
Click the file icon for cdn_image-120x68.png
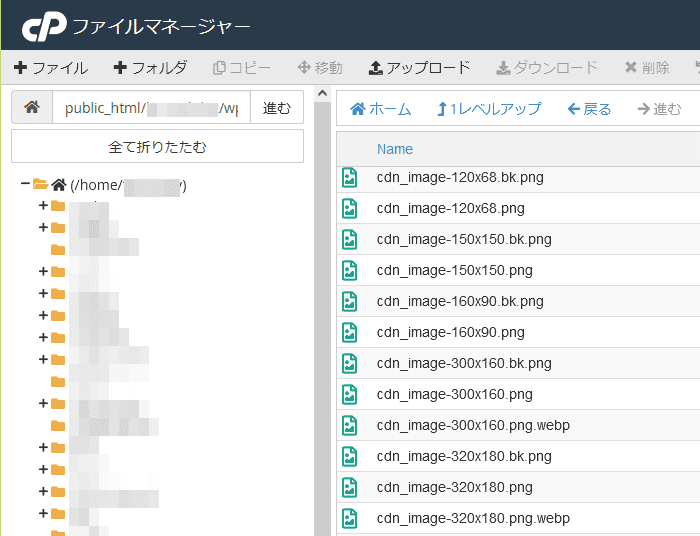tap(349, 208)
